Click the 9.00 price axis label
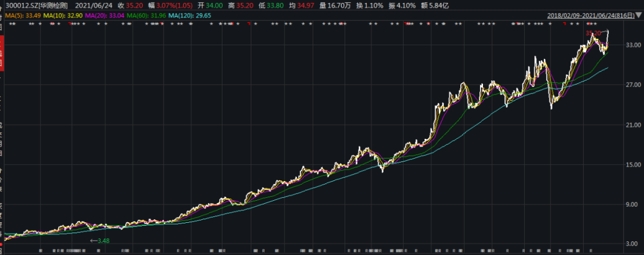 pos(633,204)
